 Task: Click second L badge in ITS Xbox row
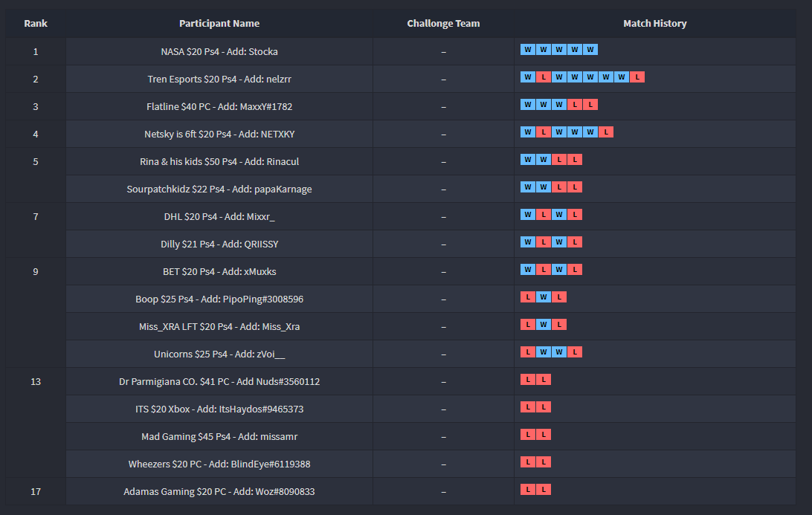pos(544,407)
